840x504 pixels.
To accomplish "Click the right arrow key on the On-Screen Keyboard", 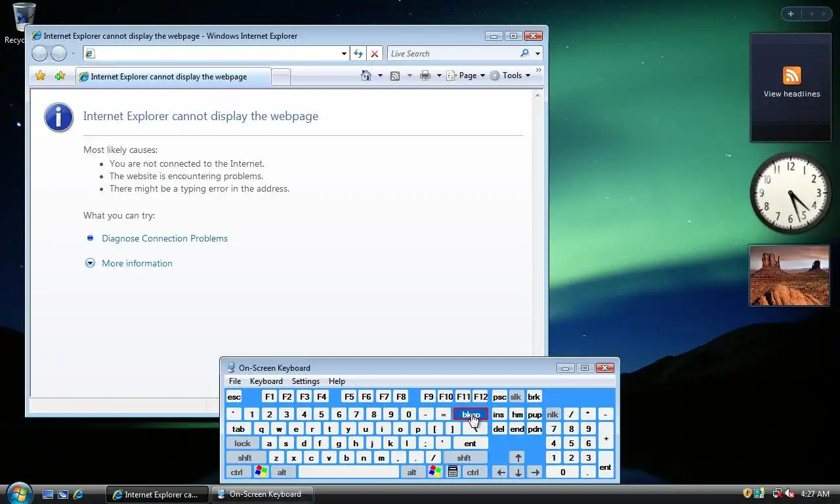I will [535, 472].
